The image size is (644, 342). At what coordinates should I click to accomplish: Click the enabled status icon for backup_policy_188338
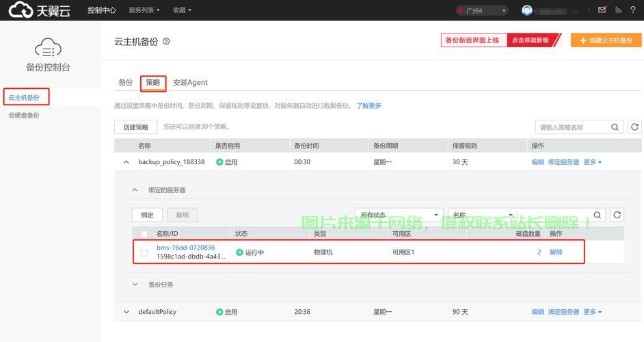[x=219, y=162]
